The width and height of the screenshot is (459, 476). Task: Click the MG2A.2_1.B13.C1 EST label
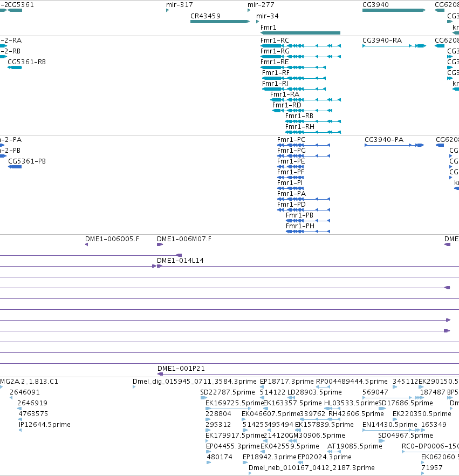29,381
